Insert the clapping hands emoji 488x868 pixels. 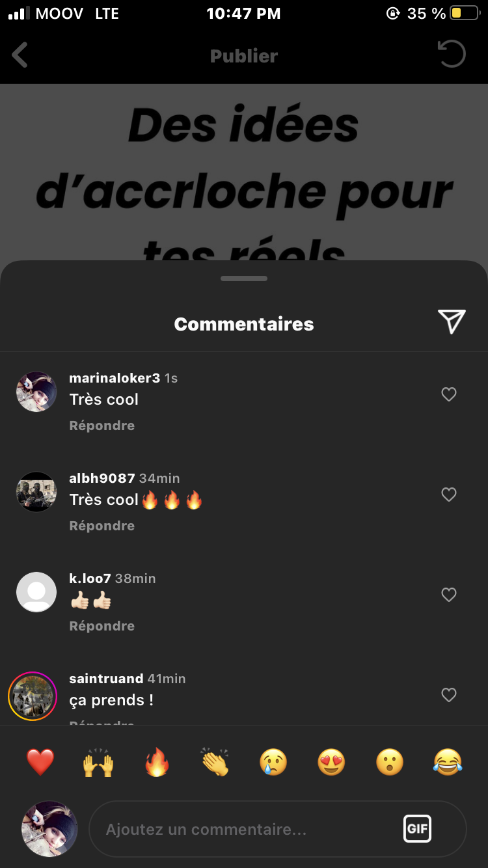pyautogui.click(x=215, y=762)
